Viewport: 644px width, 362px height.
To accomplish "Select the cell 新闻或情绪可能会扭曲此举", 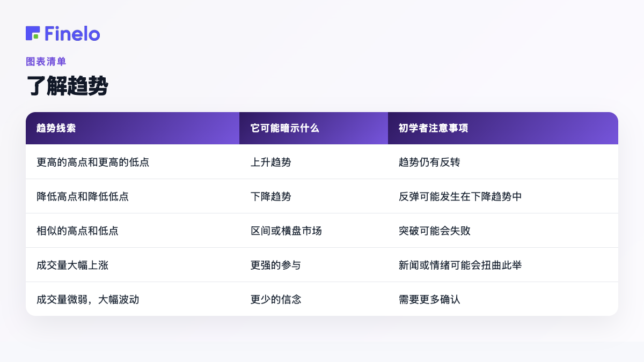I will pyautogui.click(x=503, y=265).
